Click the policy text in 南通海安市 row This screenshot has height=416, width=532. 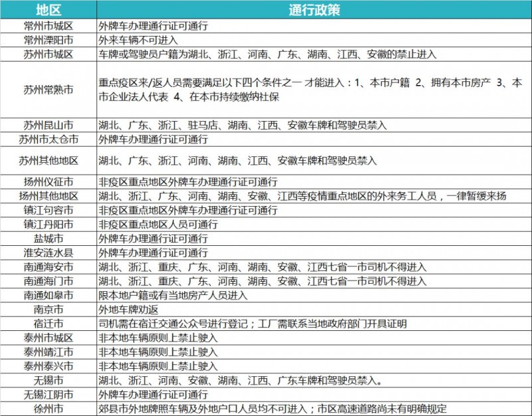[263, 268]
